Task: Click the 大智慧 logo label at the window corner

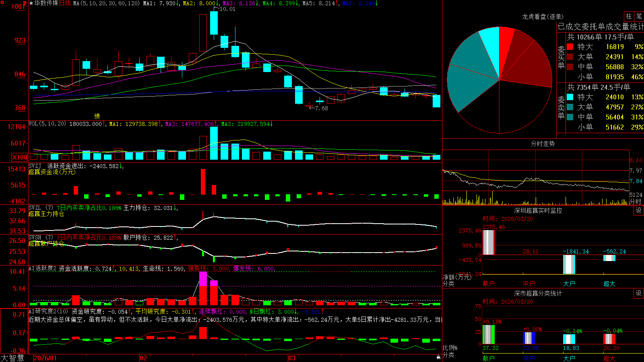Action: tap(12, 358)
